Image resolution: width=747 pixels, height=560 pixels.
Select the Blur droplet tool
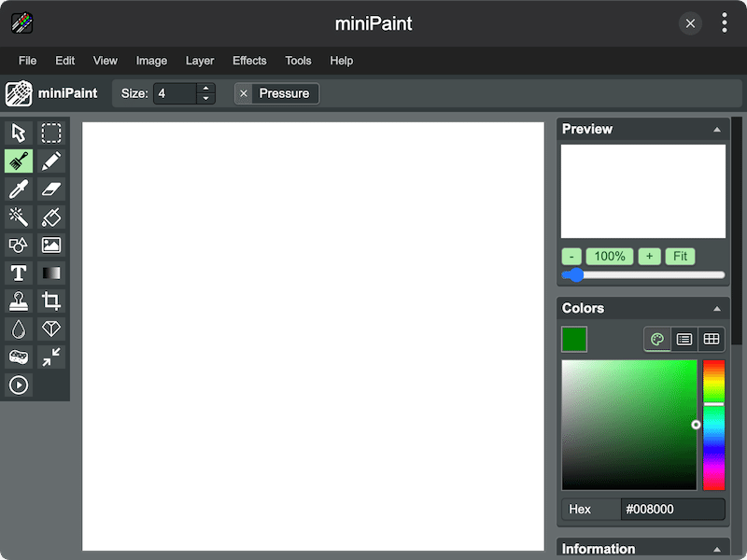click(x=19, y=329)
